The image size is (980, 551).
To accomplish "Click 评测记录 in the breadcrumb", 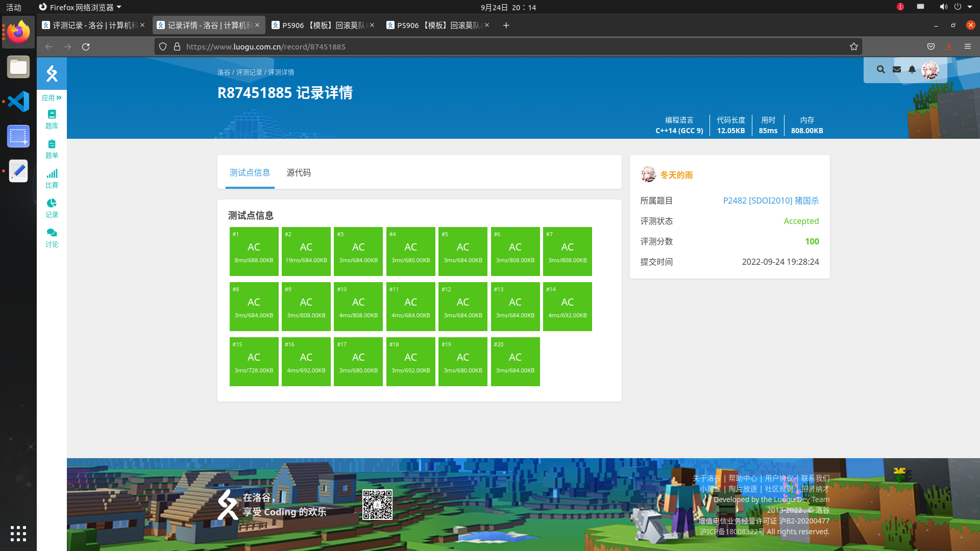I will 249,72.
